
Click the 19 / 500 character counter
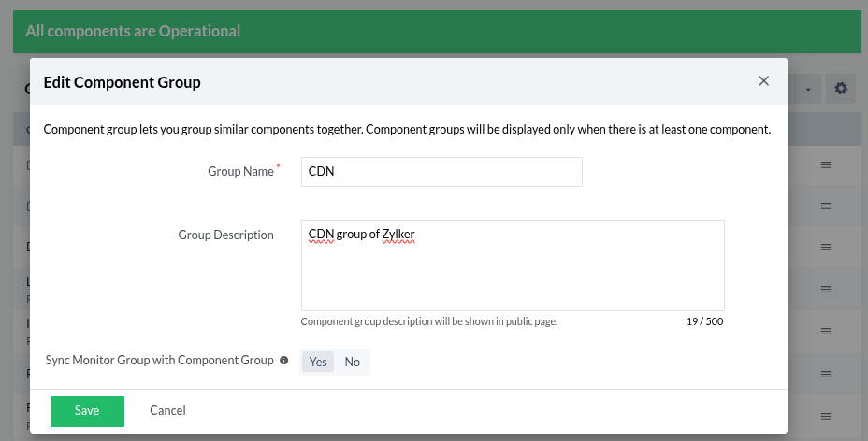(x=704, y=321)
